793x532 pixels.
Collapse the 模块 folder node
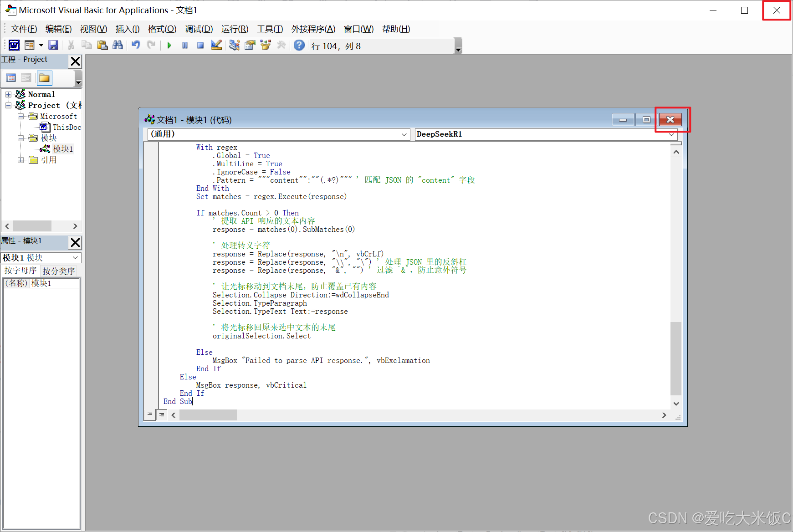coord(20,138)
